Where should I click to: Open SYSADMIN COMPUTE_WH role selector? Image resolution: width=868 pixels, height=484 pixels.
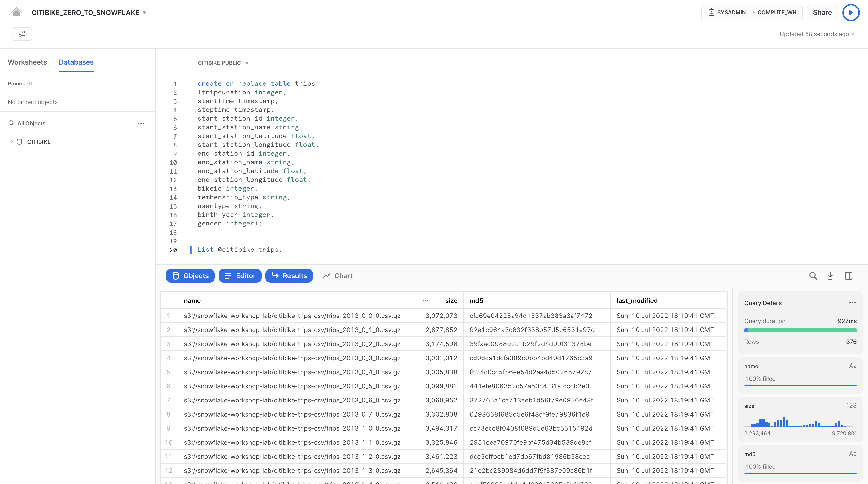(751, 12)
